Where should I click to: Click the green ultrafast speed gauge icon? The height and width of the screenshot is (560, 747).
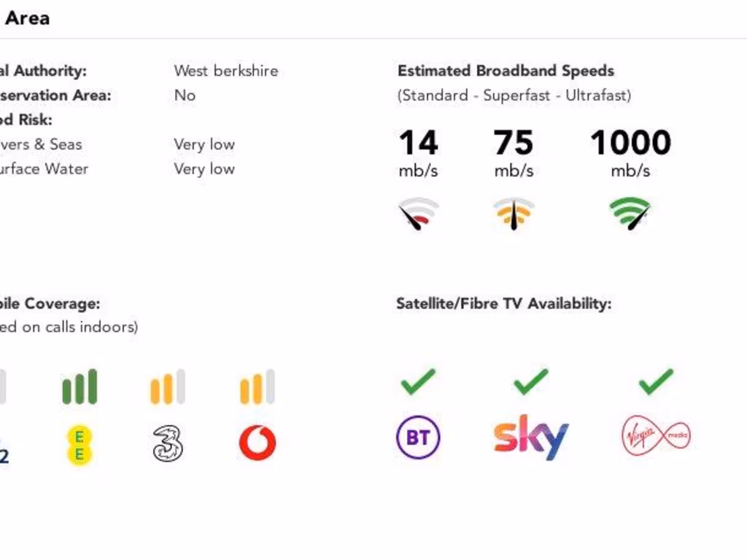(630, 214)
